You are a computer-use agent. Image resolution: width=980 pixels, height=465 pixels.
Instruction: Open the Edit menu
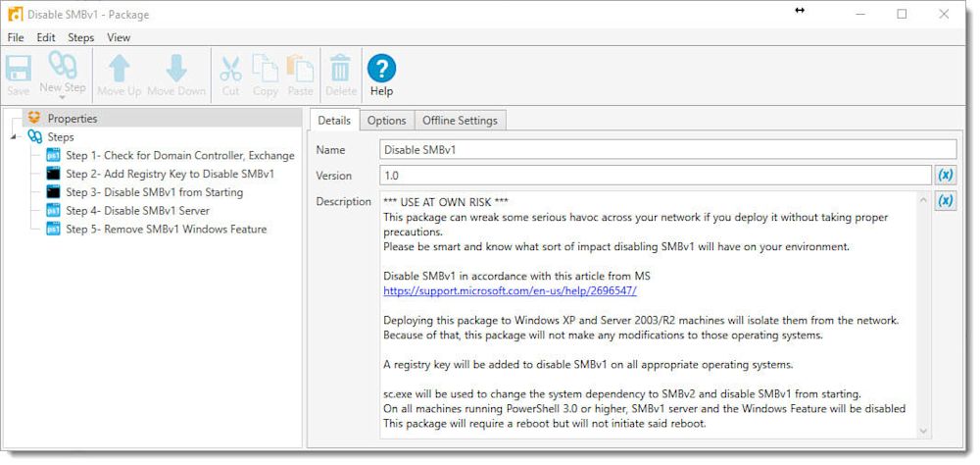coord(46,37)
